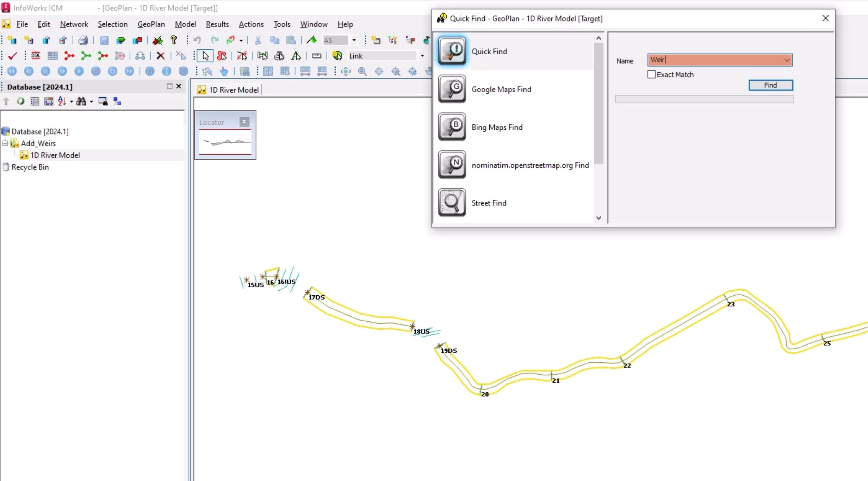Open the AS scenario dropdown

354,40
